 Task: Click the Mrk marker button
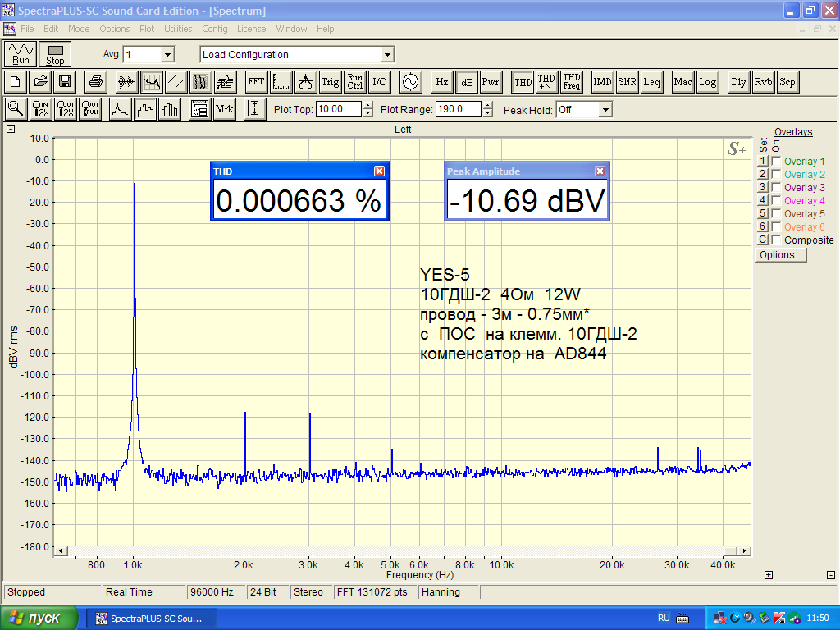(x=224, y=109)
